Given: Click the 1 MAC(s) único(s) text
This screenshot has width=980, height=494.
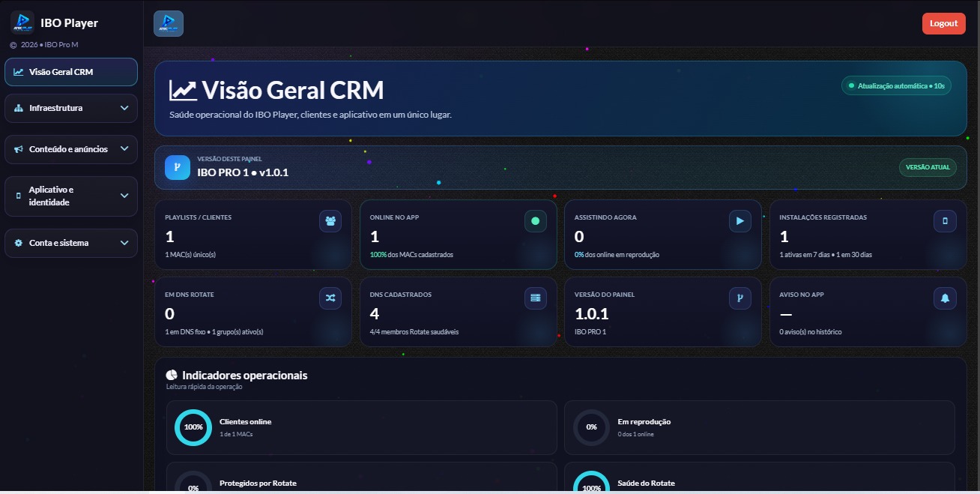Looking at the screenshot, I should coord(190,255).
